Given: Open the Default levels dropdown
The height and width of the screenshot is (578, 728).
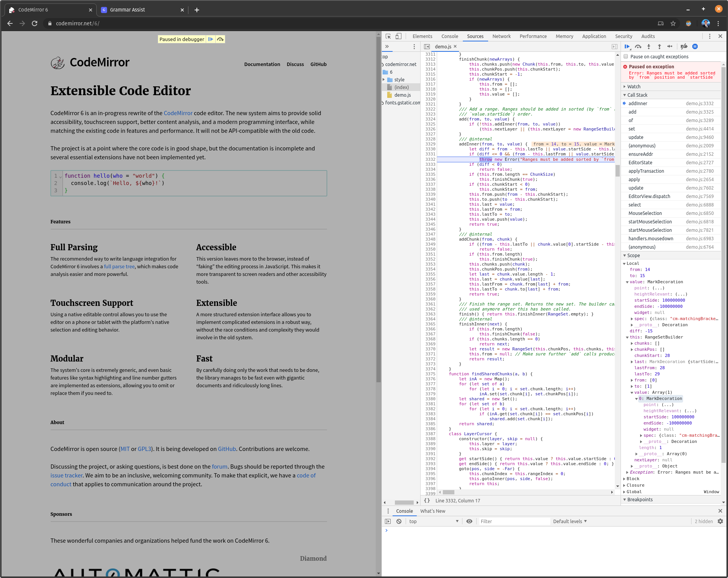Looking at the screenshot, I should (x=570, y=521).
